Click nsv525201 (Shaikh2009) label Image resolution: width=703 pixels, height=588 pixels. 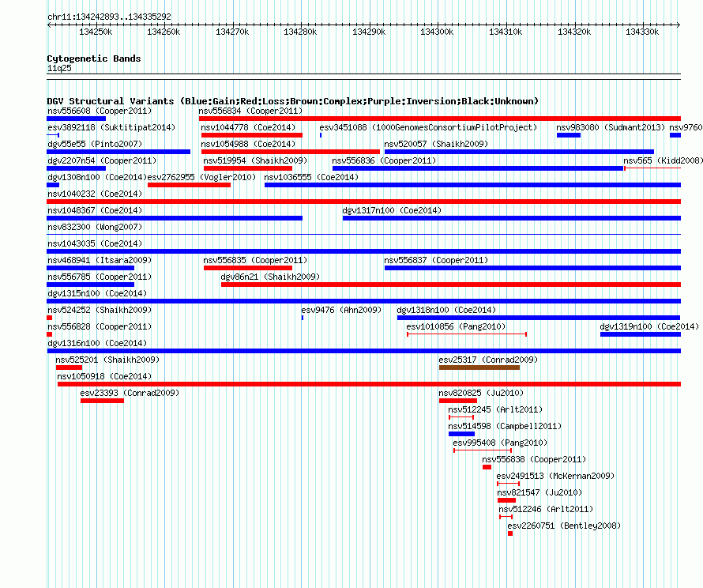click(107, 360)
